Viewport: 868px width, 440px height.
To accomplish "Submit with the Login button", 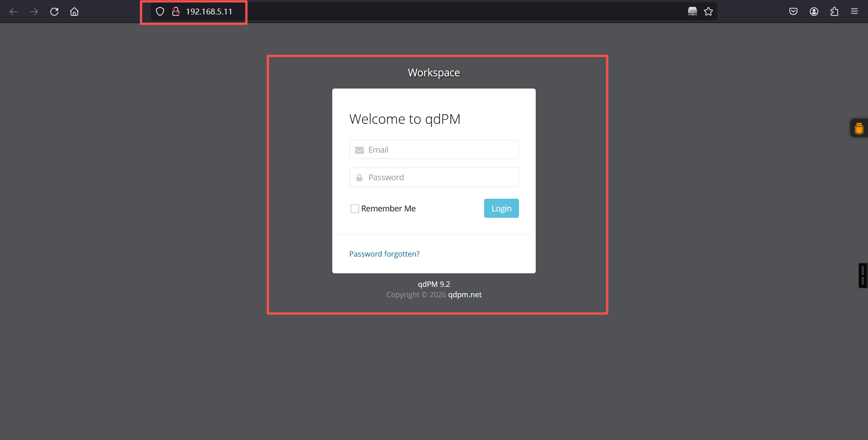I will coord(501,208).
